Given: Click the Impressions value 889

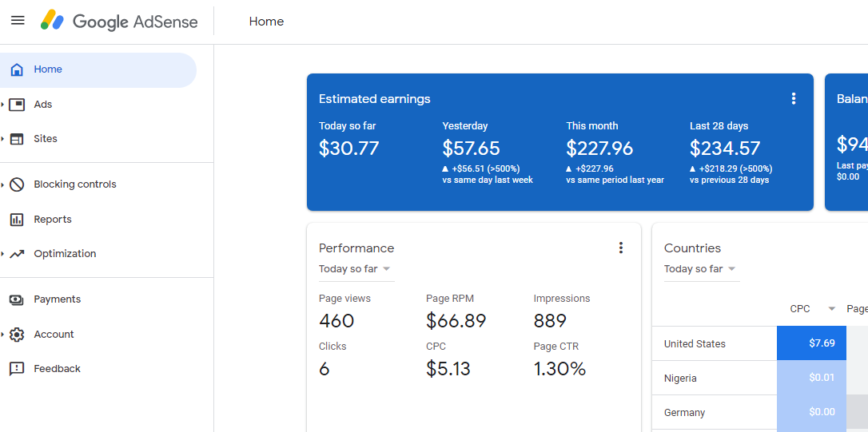Looking at the screenshot, I should (x=550, y=321).
